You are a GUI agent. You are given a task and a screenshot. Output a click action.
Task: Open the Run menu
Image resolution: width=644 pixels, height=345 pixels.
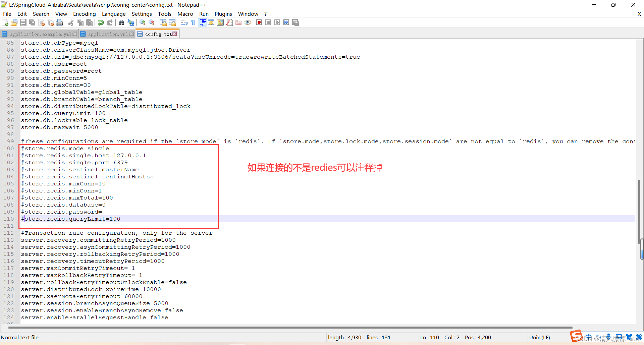tap(204, 14)
